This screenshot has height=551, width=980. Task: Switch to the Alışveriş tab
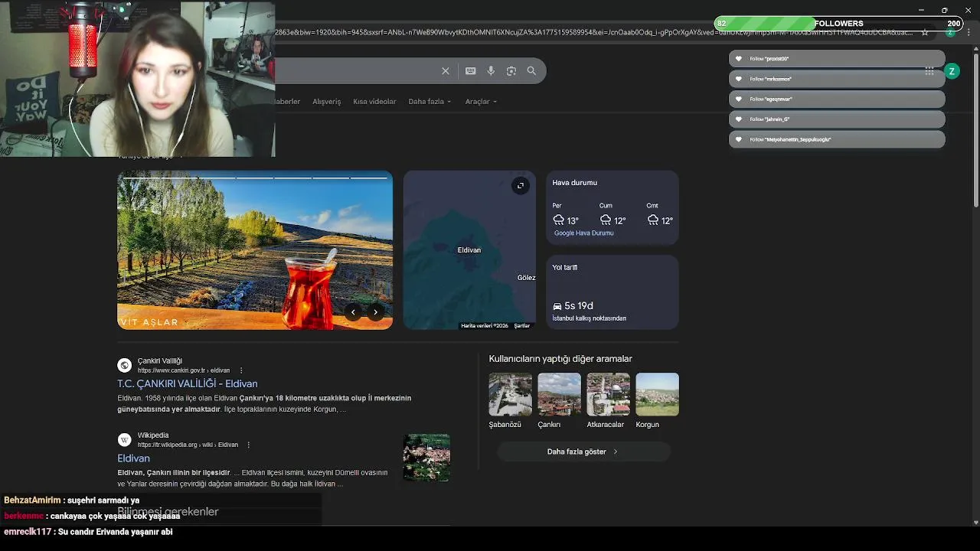(x=326, y=101)
